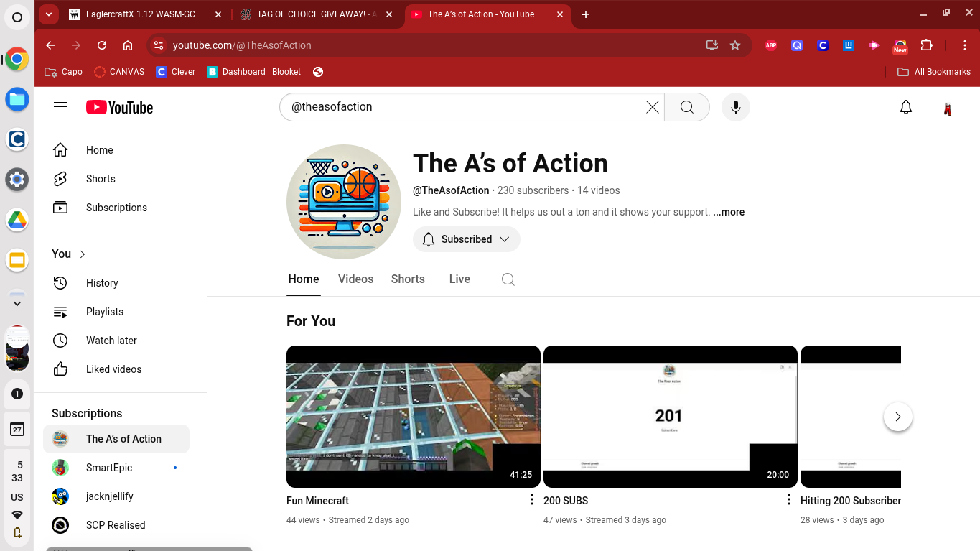Start voice search with microphone
Viewport: 980px width, 551px height.
click(735, 107)
